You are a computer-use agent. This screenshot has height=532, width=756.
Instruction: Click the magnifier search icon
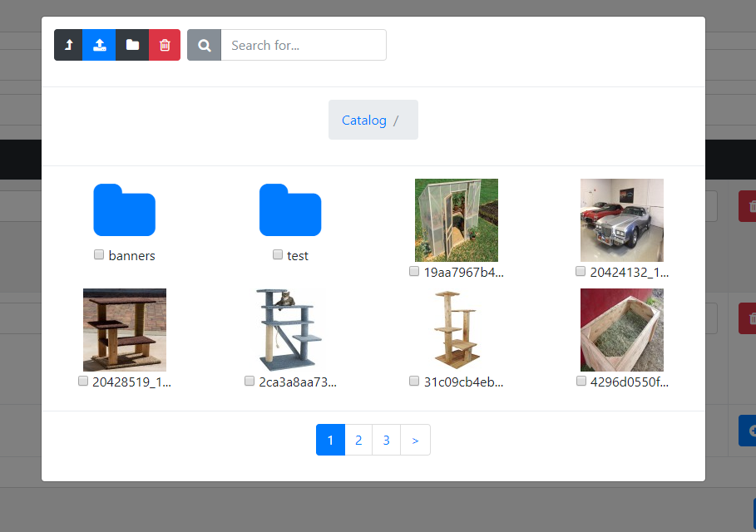[x=205, y=45]
